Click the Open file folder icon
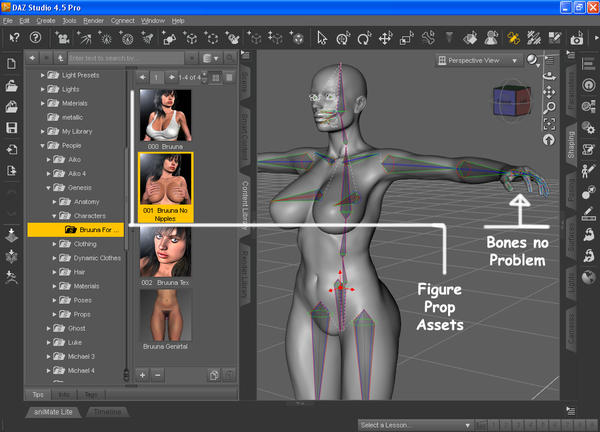 click(11, 86)
